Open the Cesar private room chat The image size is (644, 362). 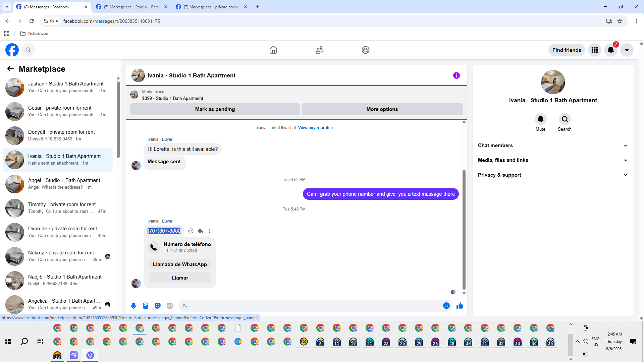click(x=58, y=111)
